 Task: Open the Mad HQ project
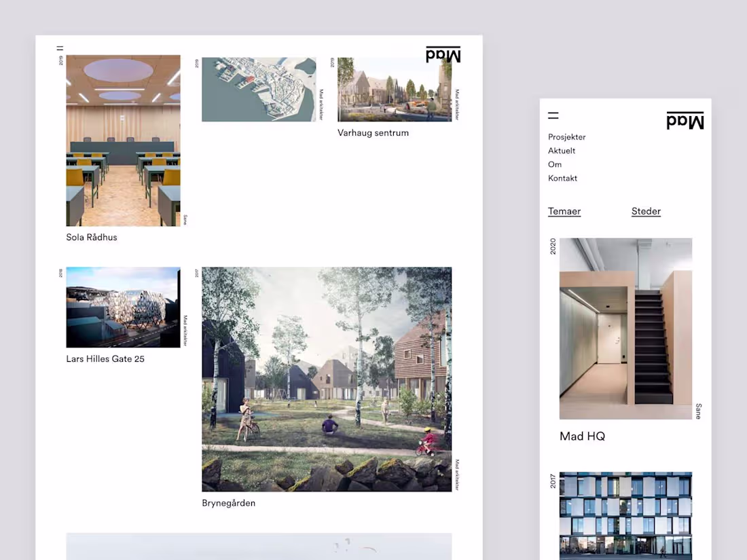(582, 436)
